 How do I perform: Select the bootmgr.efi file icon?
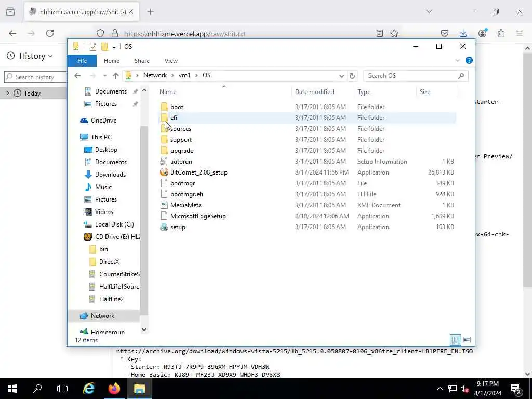click(x=164, y=194)
